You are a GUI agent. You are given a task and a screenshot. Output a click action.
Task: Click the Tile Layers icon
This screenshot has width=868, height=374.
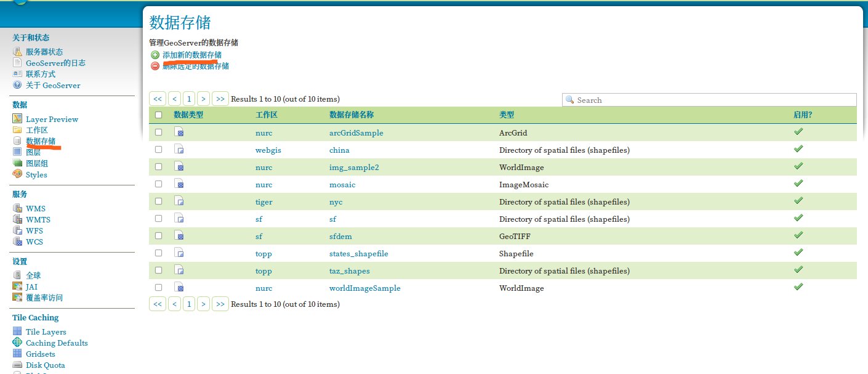(x=17, y=331)
